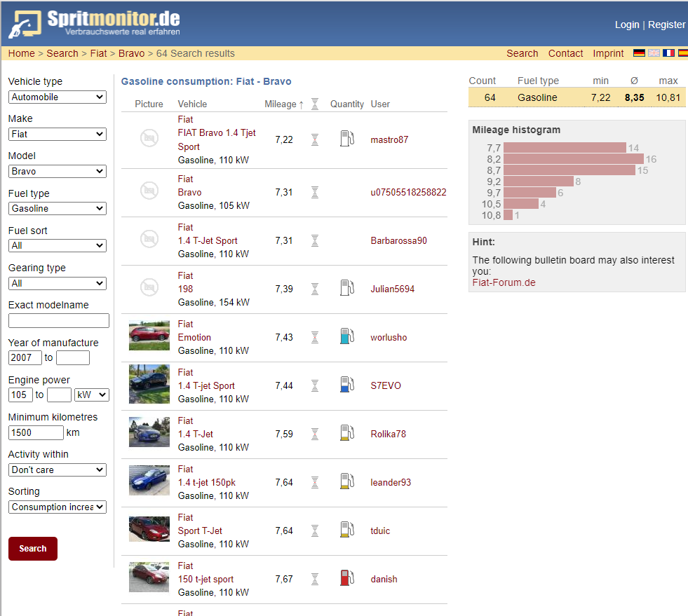Screen dimensions: 688x616
Task: Click the Year of manufacture from field
Action: (x=25, y=358)
